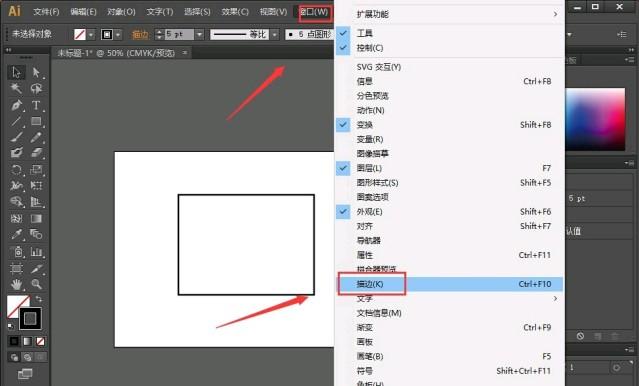
Task: Click the change screen mode icon
Action: coord(25,373)
